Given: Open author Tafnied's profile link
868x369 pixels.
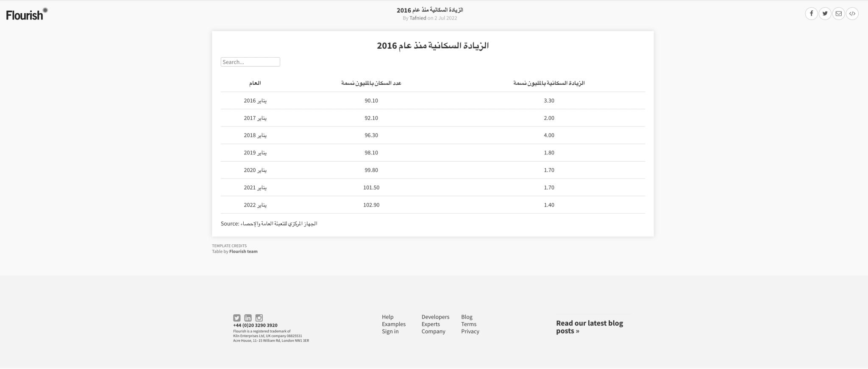Looking at the screenshot, I should (417, 18).
